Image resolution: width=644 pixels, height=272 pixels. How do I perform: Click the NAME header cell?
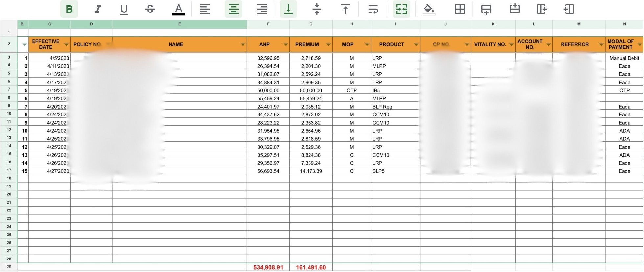[180, 44]
